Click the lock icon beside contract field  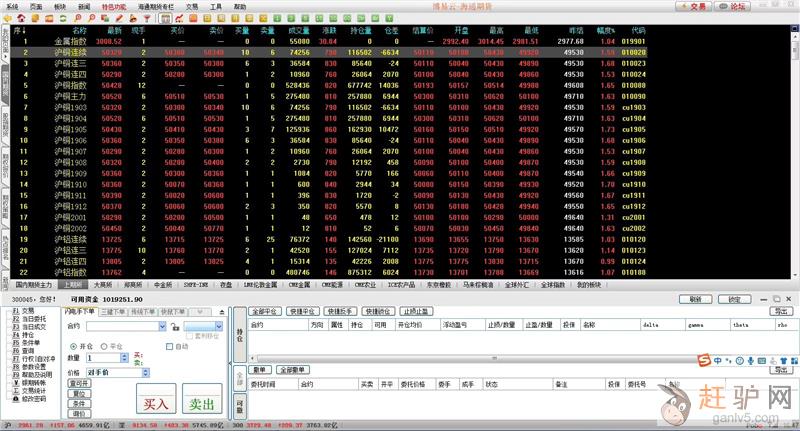[x=175, y=326]
